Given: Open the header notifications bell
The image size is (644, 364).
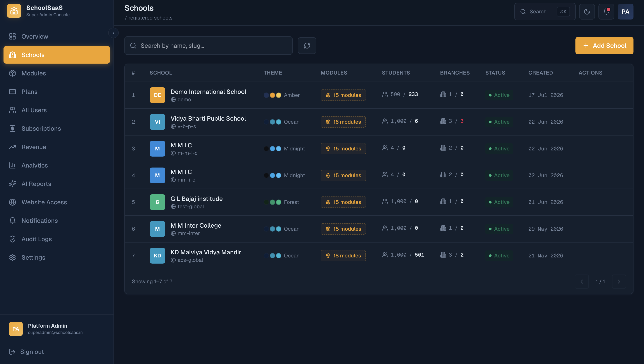Looking at the screenshot, I should click(606, 12).
